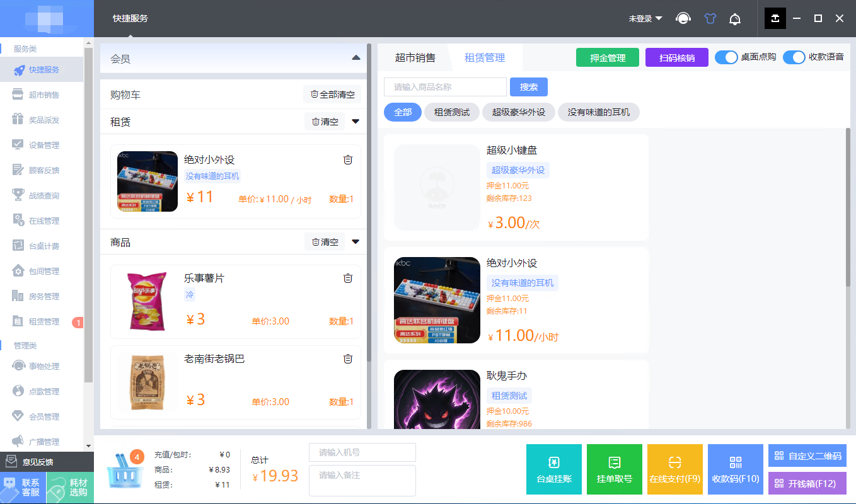Click 全部清空 to empty cart

coord(332,94)
